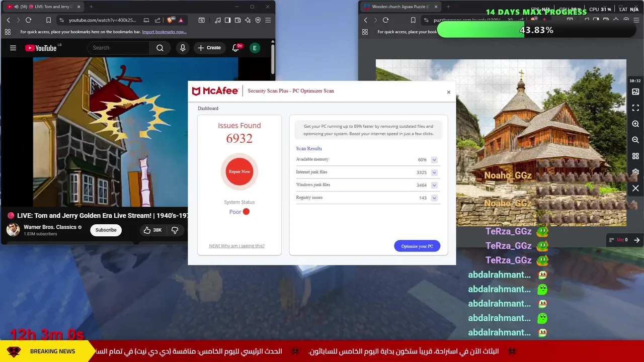
Task: Open YouTube notifications via the bell icon
Action: click(235, 48)
